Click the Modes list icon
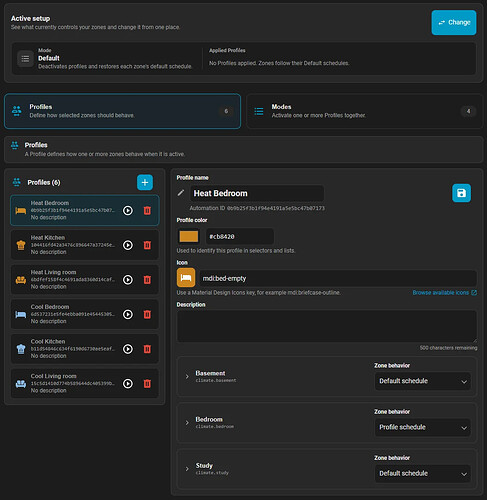The image size is (487, 500). [259, 111]
